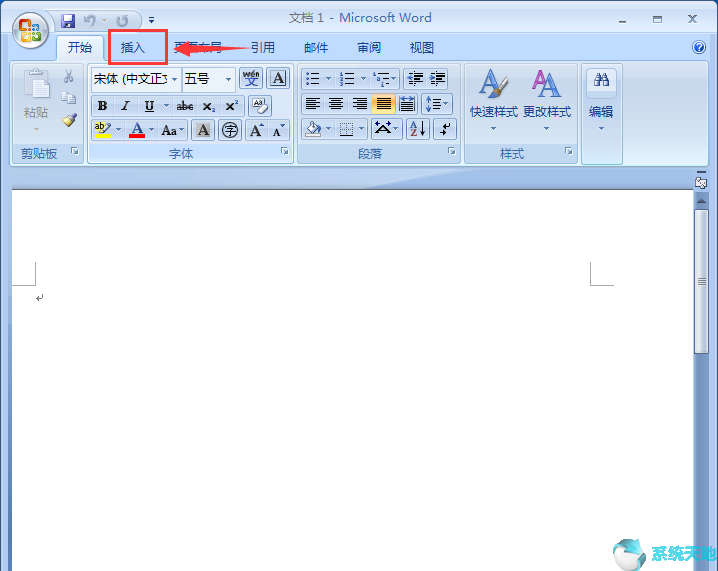Copy selection with copy icon
The image size is (718, 571).
coord(69,98)
